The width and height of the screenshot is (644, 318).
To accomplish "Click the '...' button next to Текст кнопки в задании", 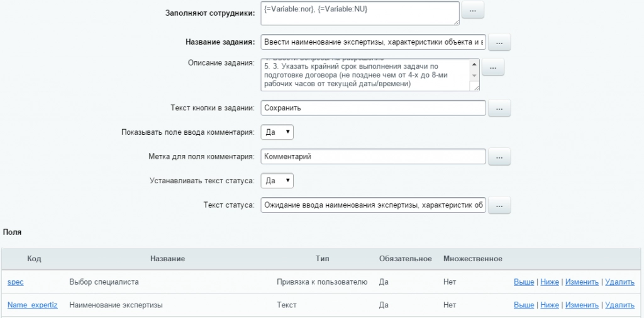I will 499,108.
